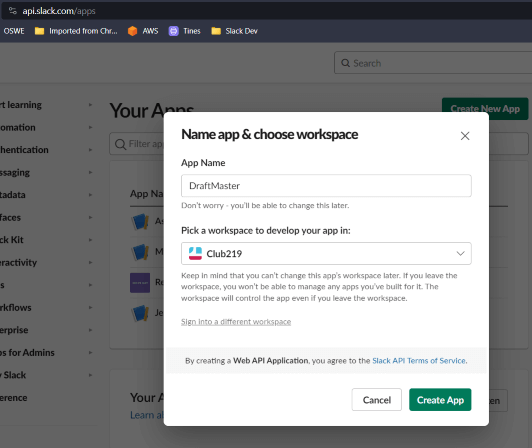Expand the 'tadata' sidebar section arrow
The width and height of the screenshot is (532, 448).
[90, 195]
